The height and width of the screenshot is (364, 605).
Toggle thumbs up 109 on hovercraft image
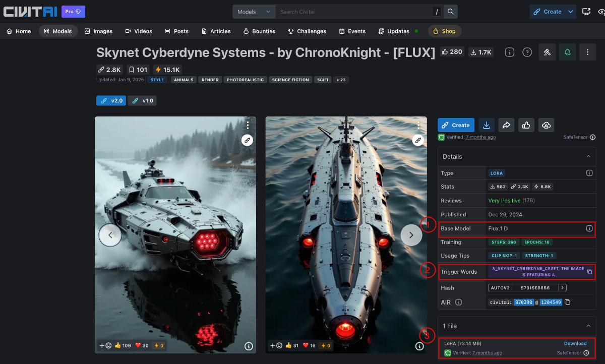point(123,345)
